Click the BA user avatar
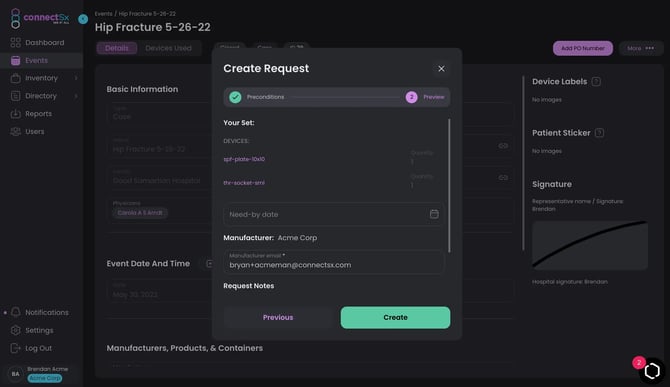The height and width of the screenshot is (387, 670). click(x=15, y=374)
